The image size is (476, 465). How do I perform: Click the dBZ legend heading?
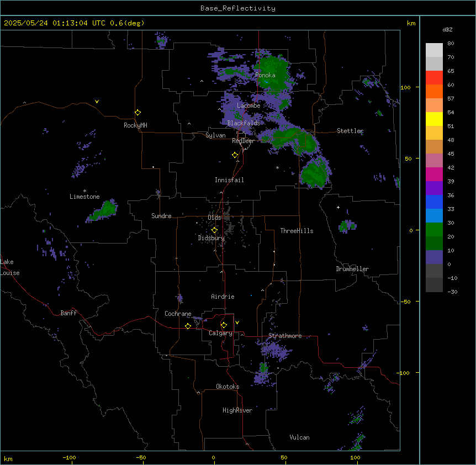click(x=447, y=29)
